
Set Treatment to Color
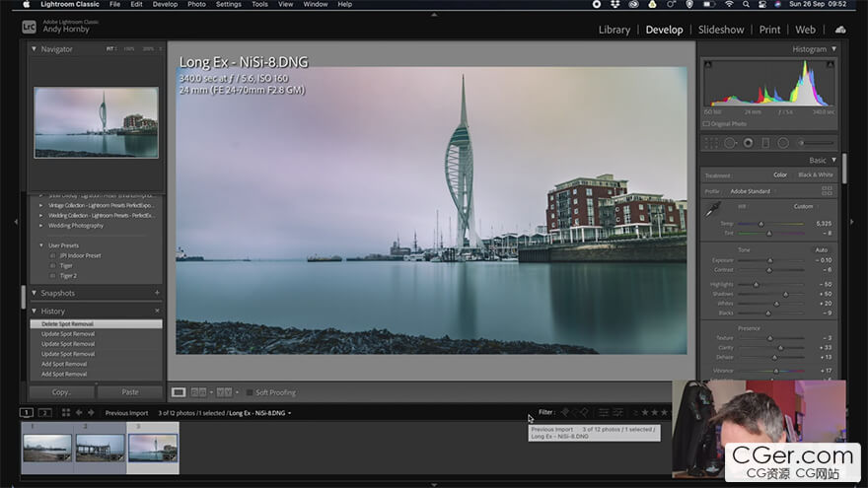pos(780,174)
